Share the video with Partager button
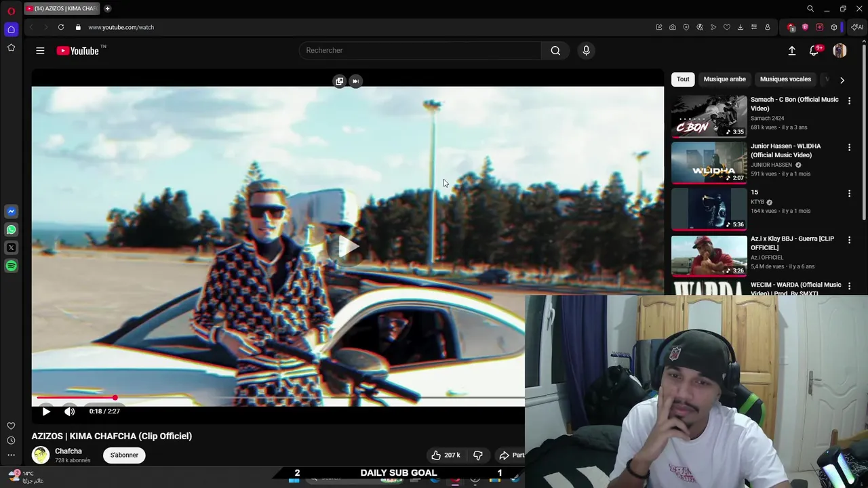868x488 pixels. click(511, 455)
